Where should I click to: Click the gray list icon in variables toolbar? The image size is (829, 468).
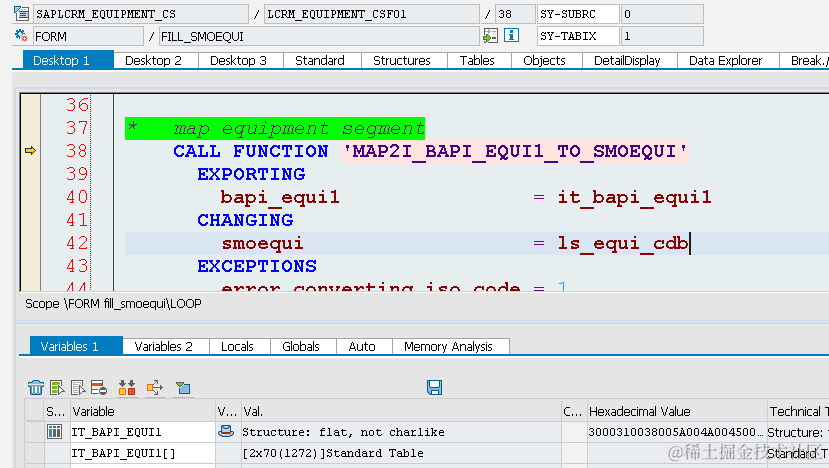point(78,388)
